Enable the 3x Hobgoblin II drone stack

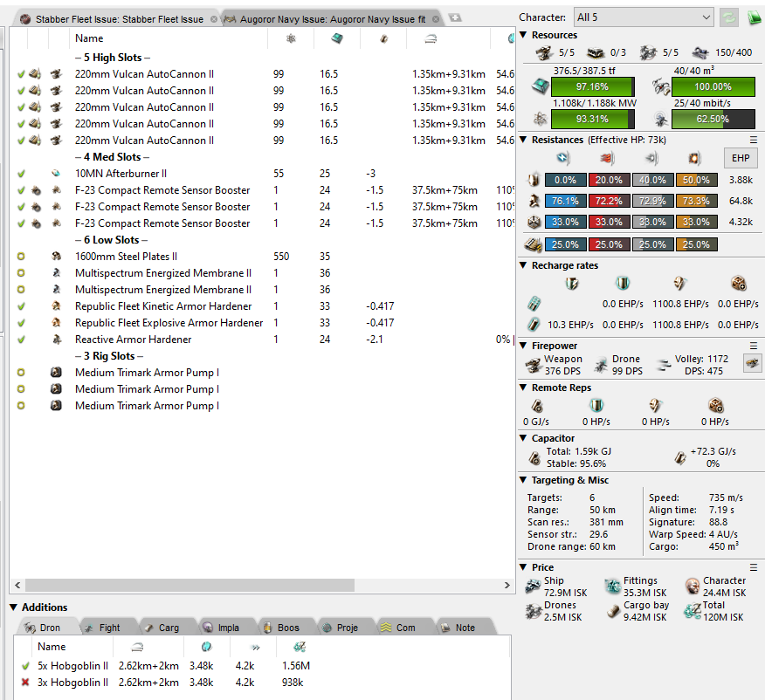pos(25,683)
